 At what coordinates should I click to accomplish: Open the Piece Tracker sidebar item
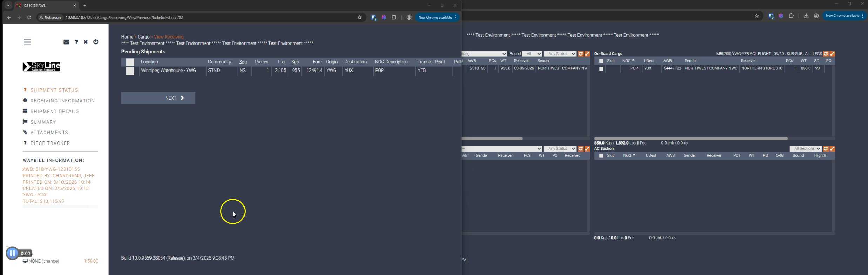click(x=50, y=143)
